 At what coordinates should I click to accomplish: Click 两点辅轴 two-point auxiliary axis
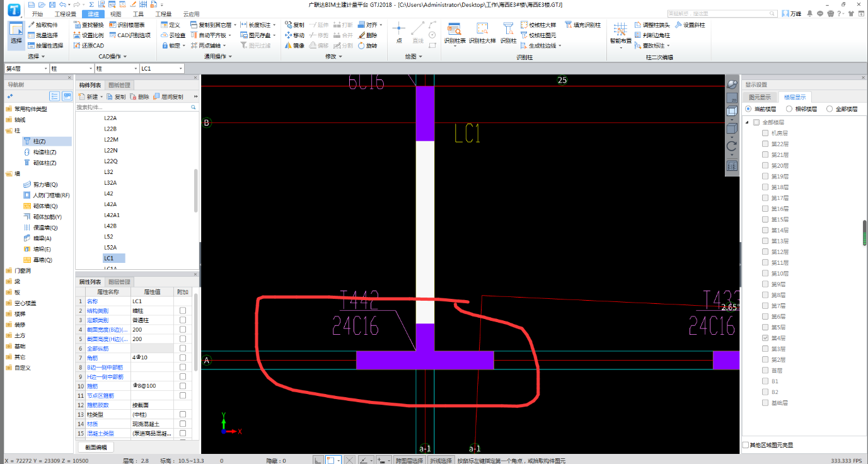point(208,45)
